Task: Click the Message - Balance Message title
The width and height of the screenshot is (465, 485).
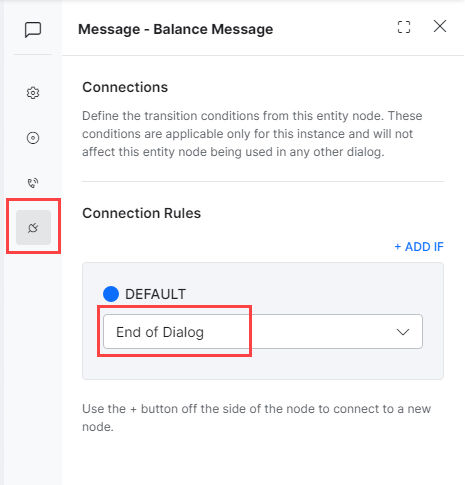Action: click(x=176, y=29)
